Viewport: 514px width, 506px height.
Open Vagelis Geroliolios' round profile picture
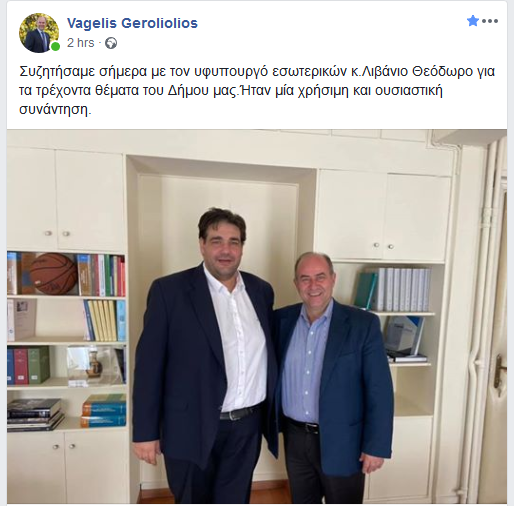click(39, 33)
